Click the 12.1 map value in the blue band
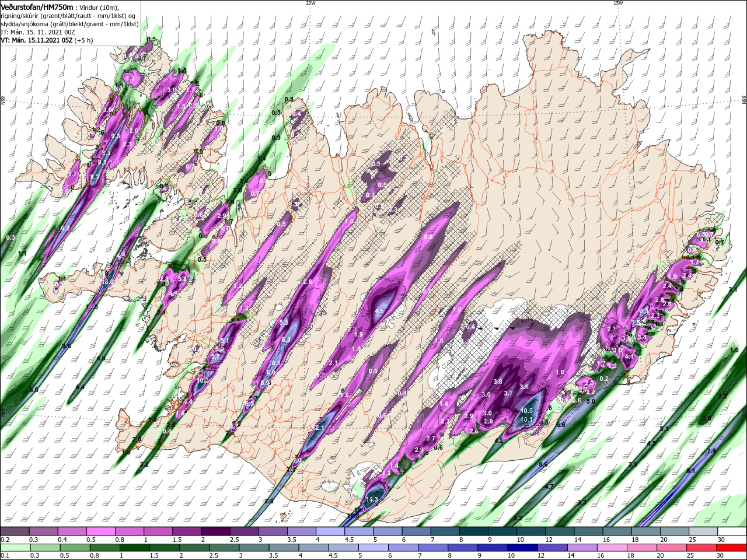The width and height of the screenshot is (747, 560). tap(318, 428)
